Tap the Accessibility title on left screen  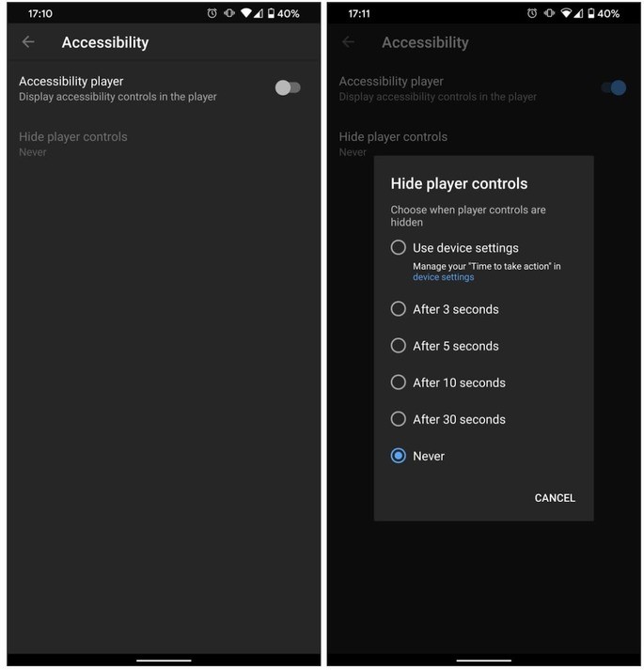tap(105, 42)
